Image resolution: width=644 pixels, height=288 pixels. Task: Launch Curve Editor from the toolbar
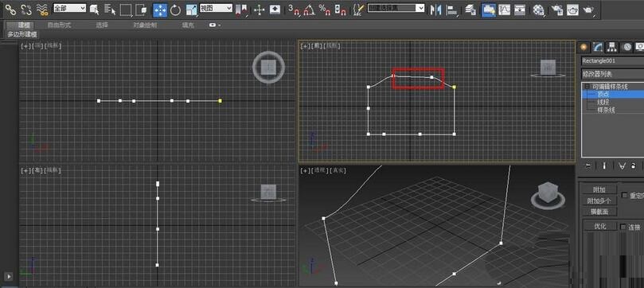pyautogui.click(x=504, y=10)
